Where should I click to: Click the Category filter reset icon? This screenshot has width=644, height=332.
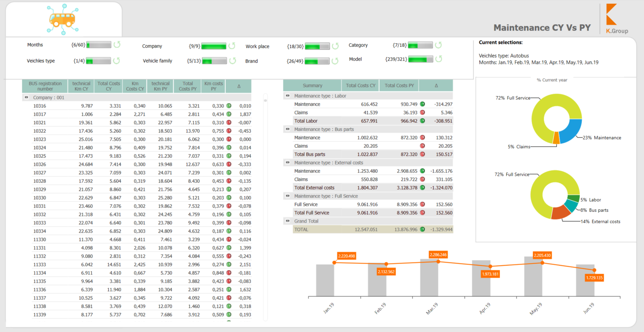point(438,45)
